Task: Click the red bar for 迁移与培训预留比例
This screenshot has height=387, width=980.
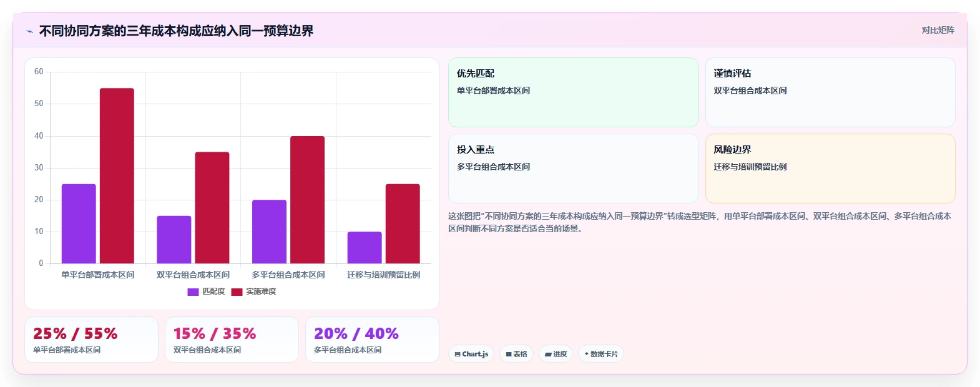Action: coord(403,223)
